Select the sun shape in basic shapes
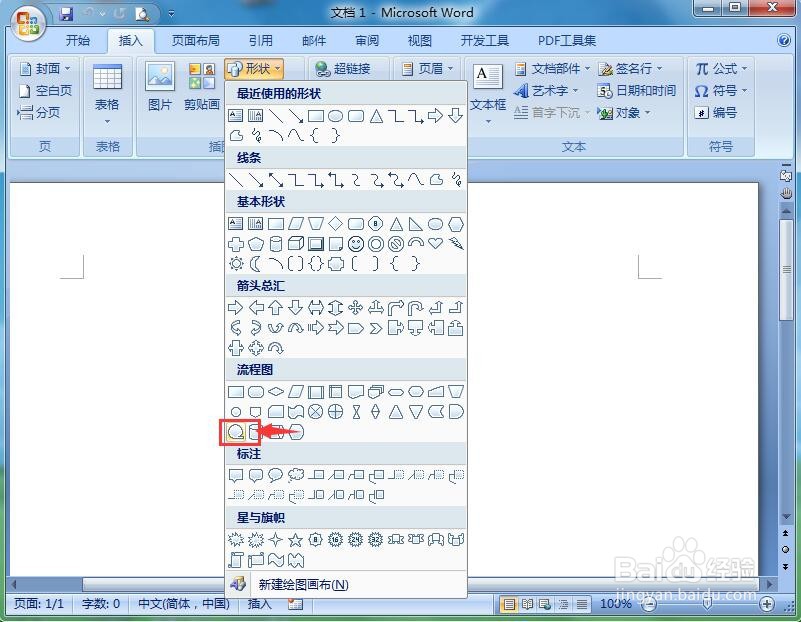The image size is (801, 622). point(236,264)
